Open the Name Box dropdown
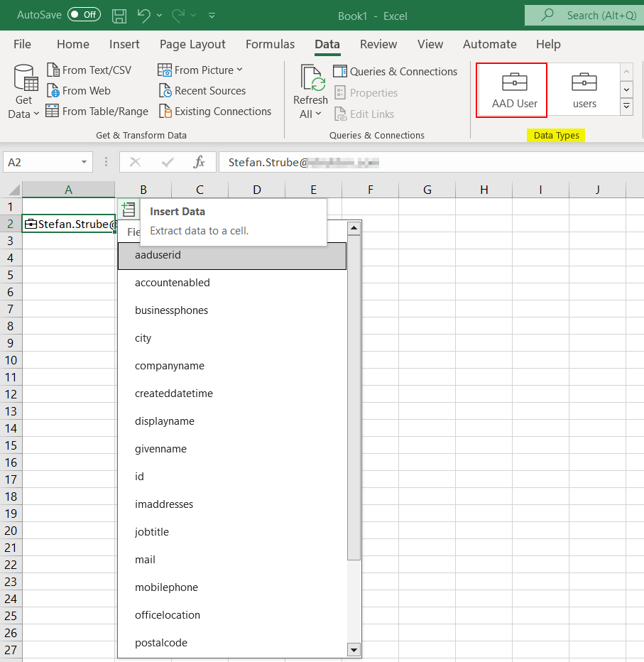This screenshot has width=644, height=662. coord(82,162)
